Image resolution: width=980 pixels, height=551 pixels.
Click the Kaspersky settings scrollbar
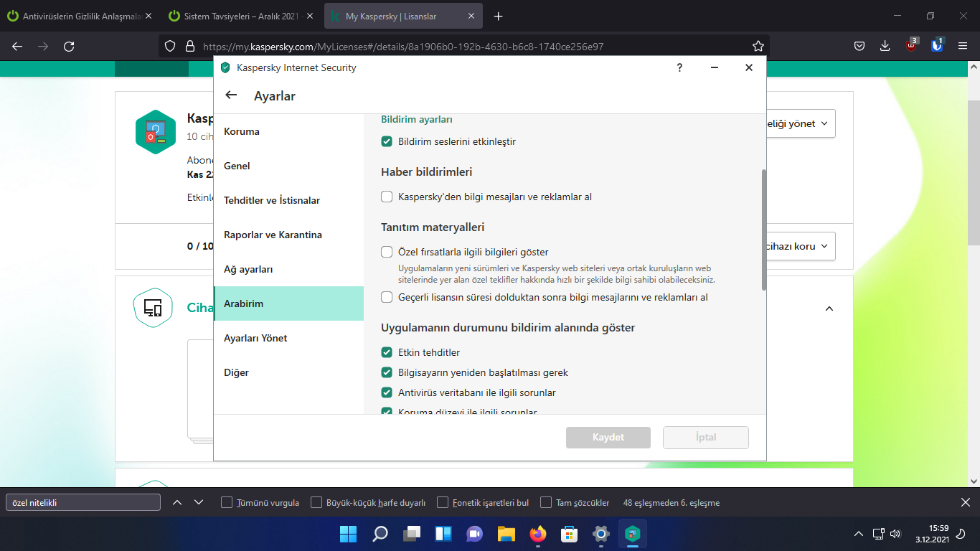764,230
